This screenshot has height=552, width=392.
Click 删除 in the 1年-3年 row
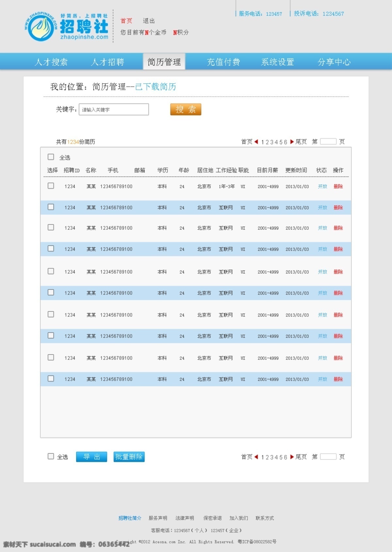[338, 187]
